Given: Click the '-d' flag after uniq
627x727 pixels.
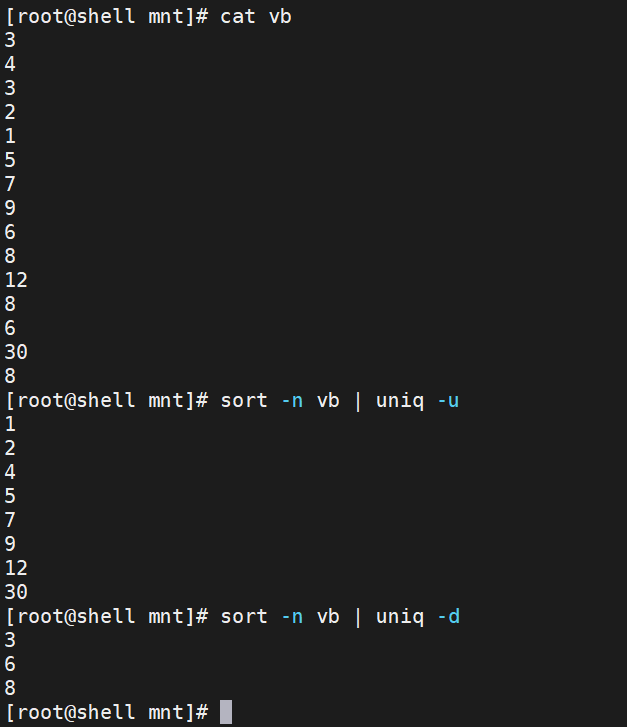Looking at the screenshot, I should tap(448, 617).
